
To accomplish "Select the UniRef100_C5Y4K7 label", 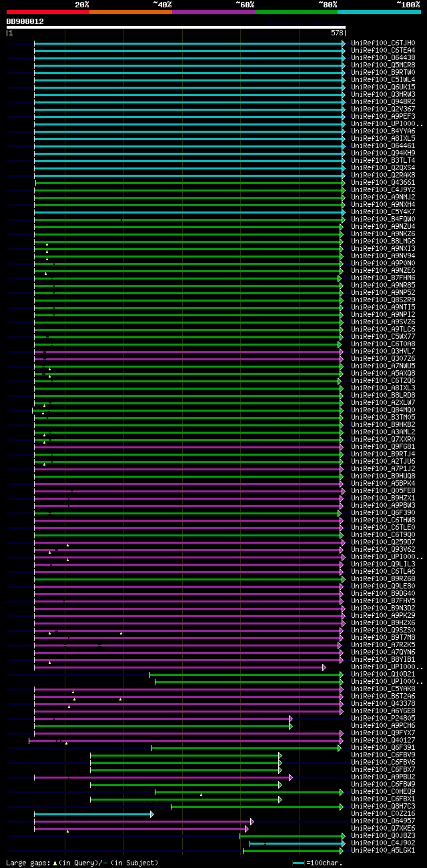I will coord(383,211).
